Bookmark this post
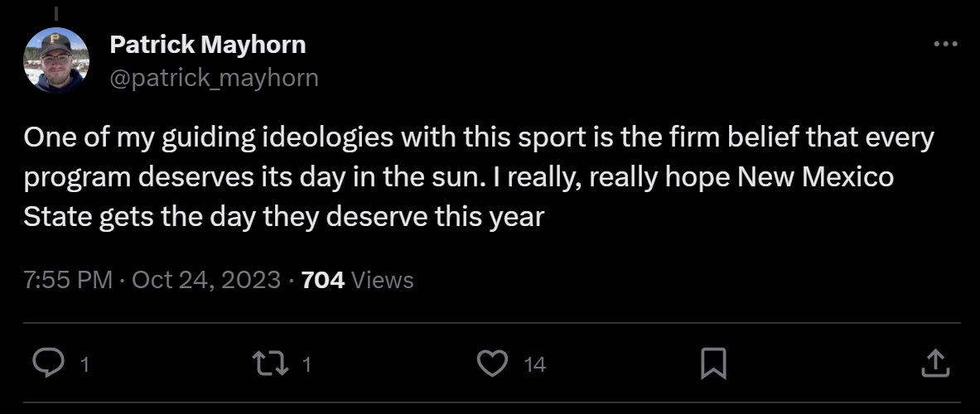Image resolution: width=980 pixels, height=414 pixels. point(713,363)
